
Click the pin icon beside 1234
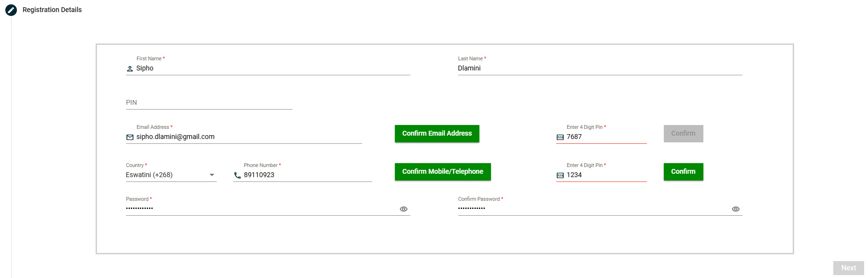[560, 176]
